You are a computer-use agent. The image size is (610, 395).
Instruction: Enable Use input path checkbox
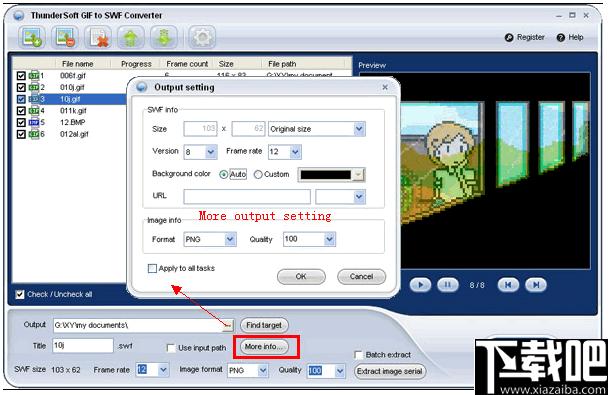pyautogui.click(x=171, y=348)
